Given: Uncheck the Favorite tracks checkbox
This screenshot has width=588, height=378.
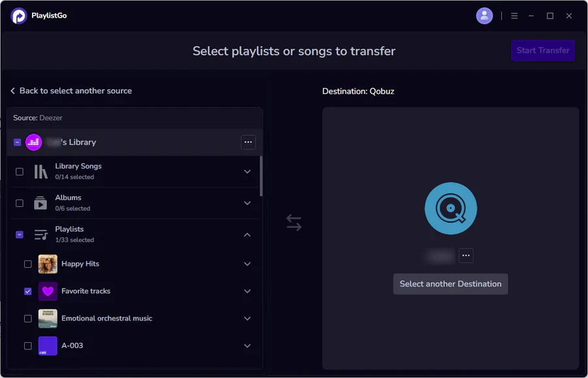Looking at the screenshot, I should (27, 291).
